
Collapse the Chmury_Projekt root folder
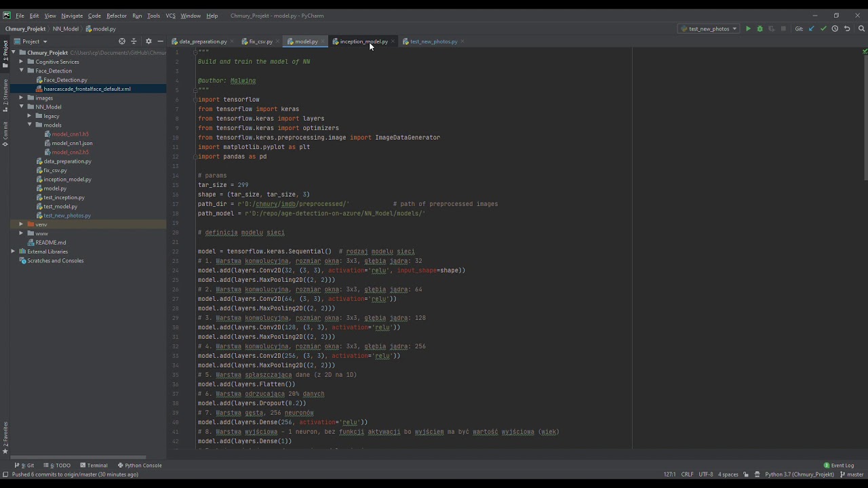tap(13, 52)
